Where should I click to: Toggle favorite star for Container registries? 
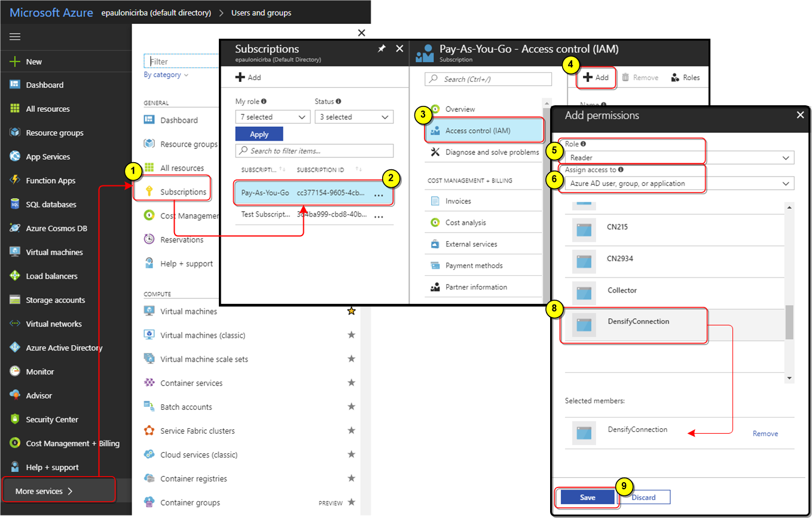(x=352, y=479)
